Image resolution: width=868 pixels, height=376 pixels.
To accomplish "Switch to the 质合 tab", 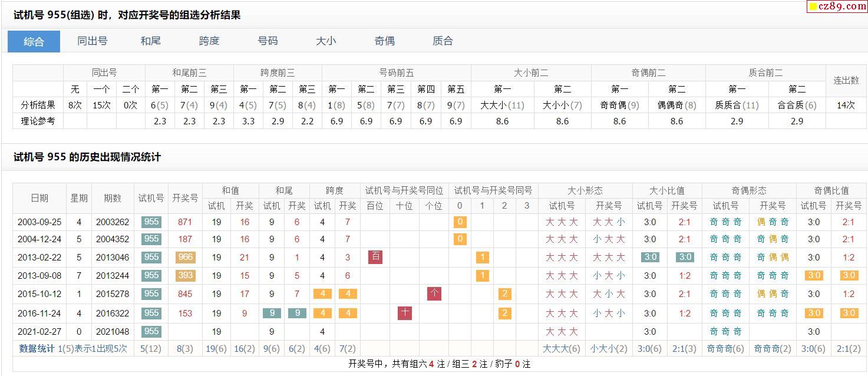I will (443, 41).
